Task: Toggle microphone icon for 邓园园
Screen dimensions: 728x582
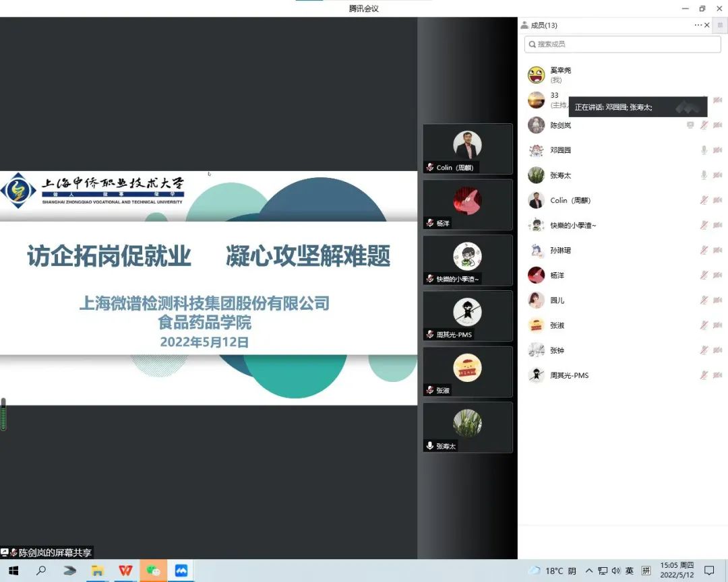Action: [x=704, y=150]
